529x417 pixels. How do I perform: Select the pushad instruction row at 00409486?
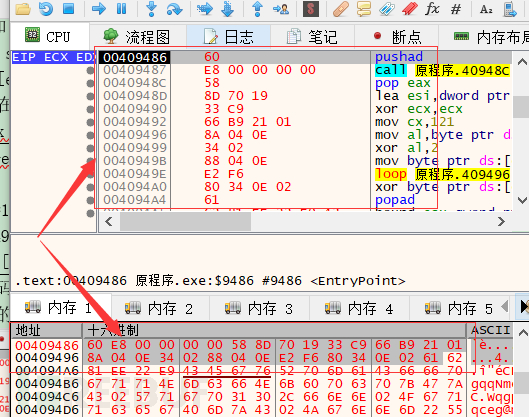coord(304,57)
